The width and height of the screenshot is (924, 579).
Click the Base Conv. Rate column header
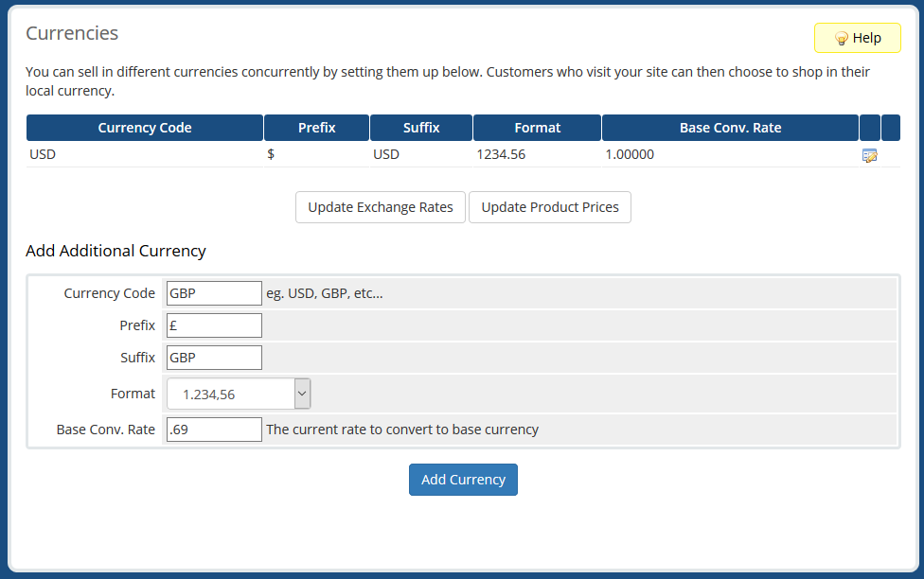pos(730,128)
